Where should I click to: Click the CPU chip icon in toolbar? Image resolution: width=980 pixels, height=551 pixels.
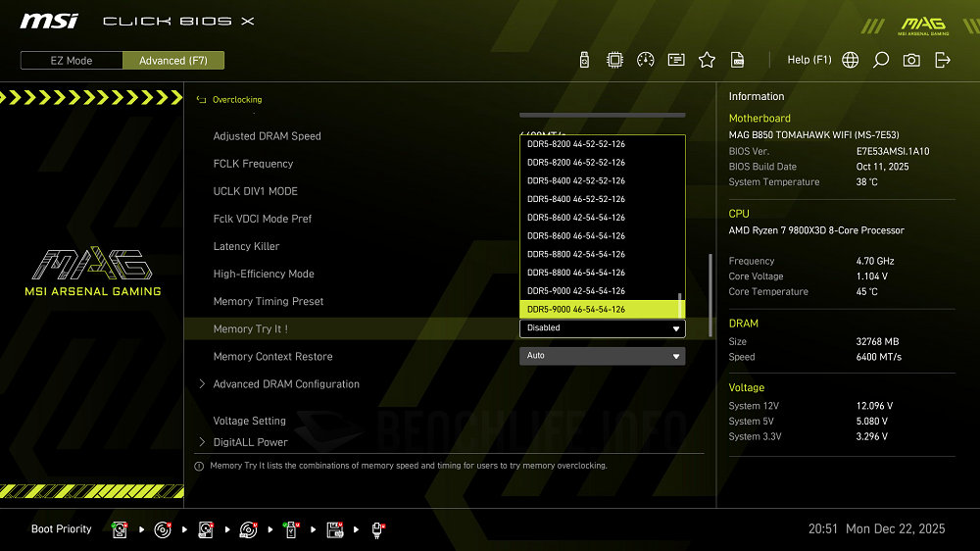coord(614,60)
